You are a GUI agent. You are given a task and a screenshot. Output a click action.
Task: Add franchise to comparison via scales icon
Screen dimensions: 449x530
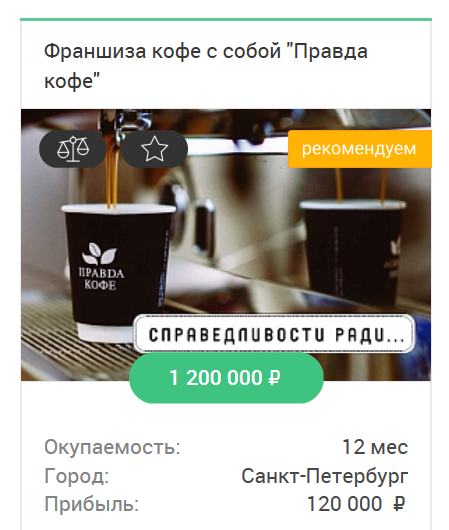pyautogui.click(x=73, y=149)
